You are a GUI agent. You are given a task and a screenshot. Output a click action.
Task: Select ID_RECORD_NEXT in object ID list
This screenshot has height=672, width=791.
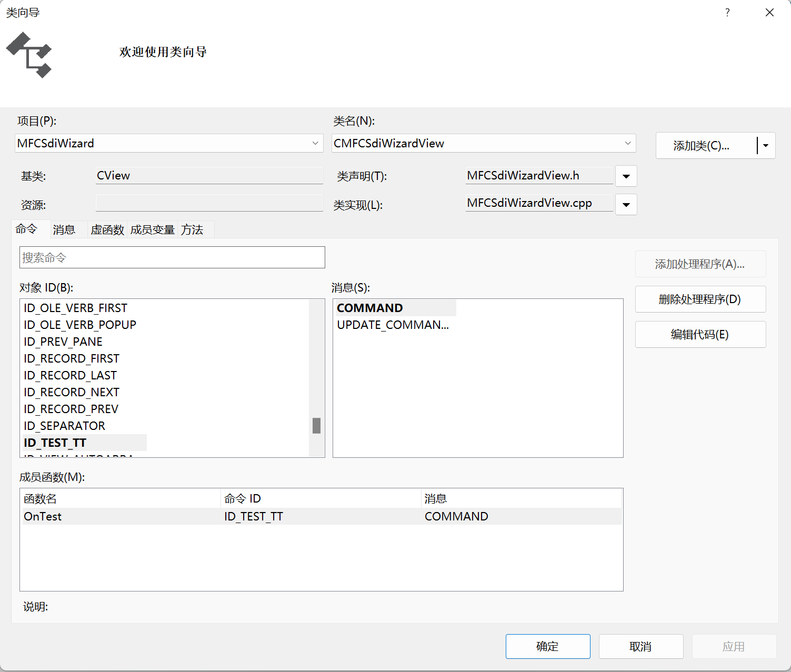(x=72, y=392)
